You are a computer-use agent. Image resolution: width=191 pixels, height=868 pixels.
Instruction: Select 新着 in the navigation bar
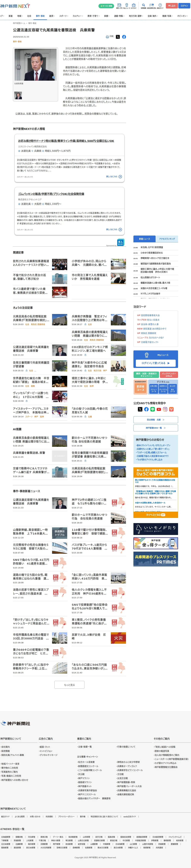(x=10, y=16)
